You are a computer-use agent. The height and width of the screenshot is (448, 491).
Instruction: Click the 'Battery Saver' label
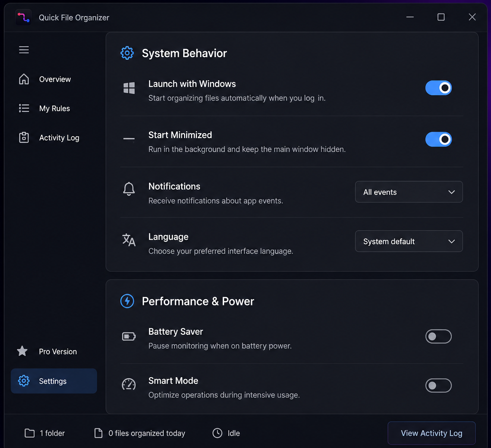(x=176, y=331)
